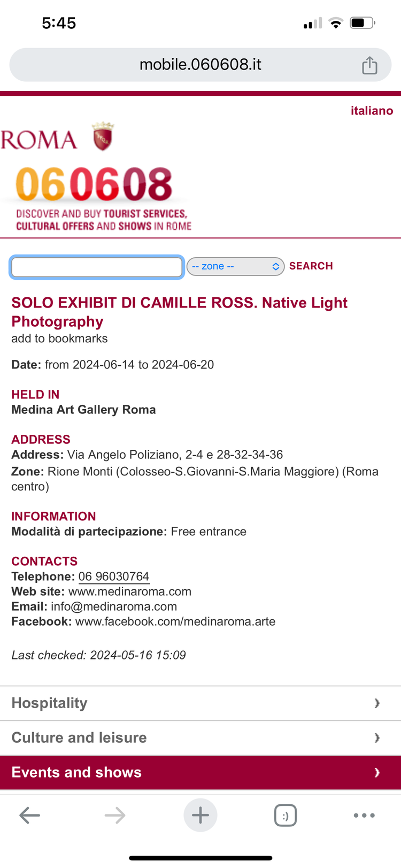The image size is (401, 868).
Task: Tap the forward arrow in bottom toolbar
Action: 115,815
